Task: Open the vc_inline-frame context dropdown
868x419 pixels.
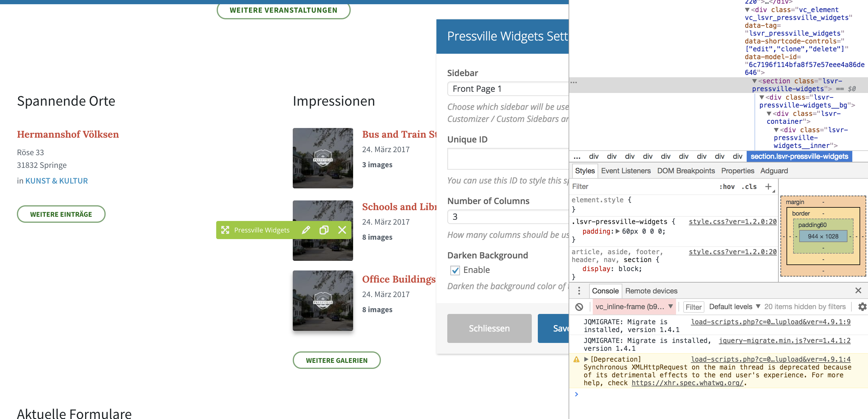Action: click(x=634, y=307)
